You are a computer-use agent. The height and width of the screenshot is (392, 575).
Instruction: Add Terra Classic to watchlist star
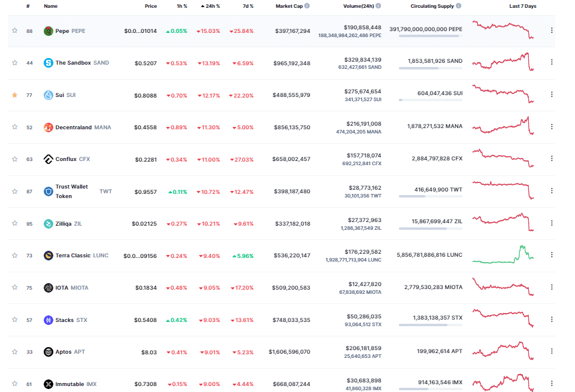coord(14,256)
